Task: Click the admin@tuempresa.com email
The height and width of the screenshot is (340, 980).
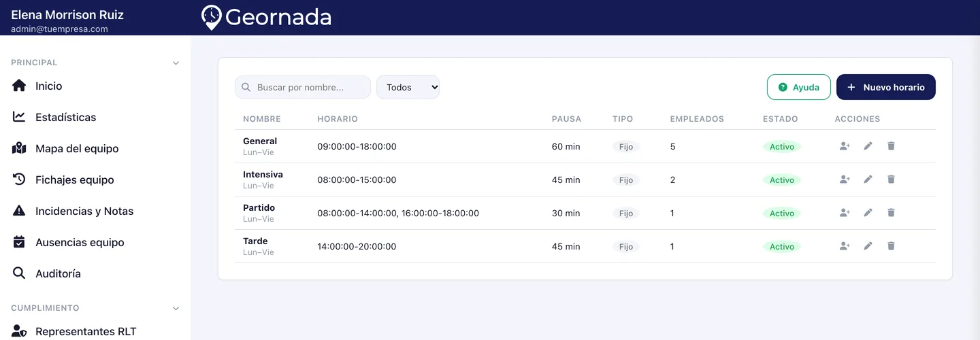Action: [x=59, y=29]
